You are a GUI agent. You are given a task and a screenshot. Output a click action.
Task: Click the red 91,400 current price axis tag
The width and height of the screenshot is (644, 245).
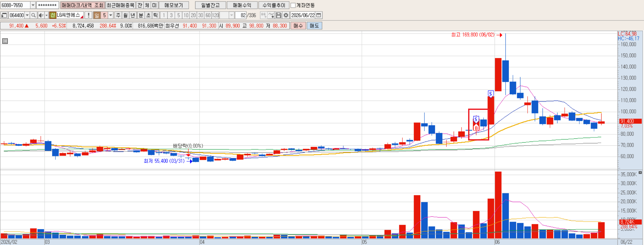630,121
